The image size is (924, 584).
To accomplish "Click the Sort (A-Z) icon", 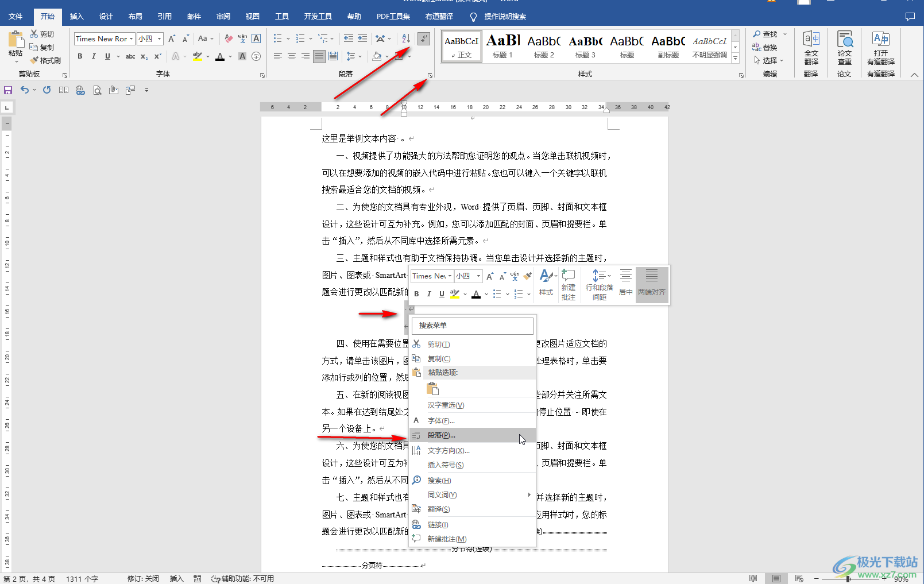I will tap(406, 38).
